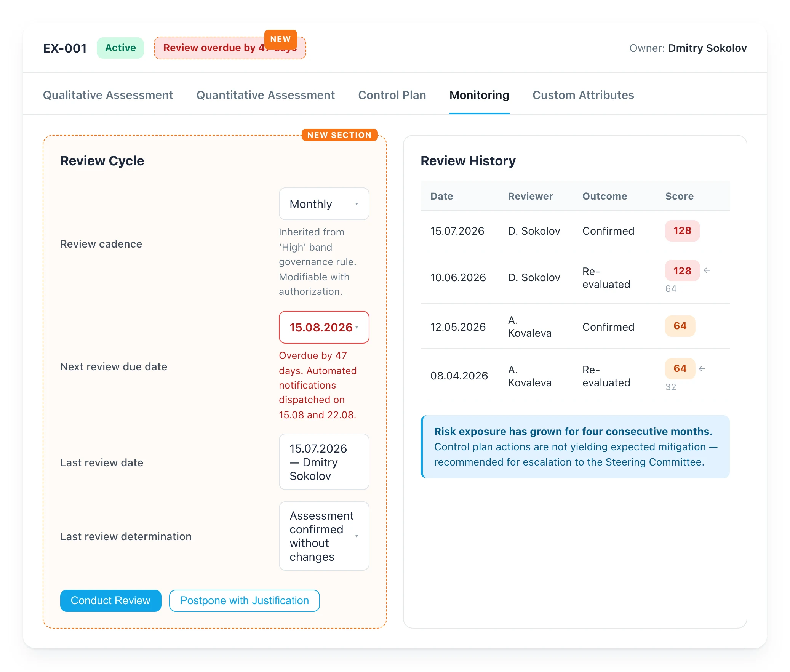Select the Monitoring tab
790x672 pixels.
tap(479, 95)
